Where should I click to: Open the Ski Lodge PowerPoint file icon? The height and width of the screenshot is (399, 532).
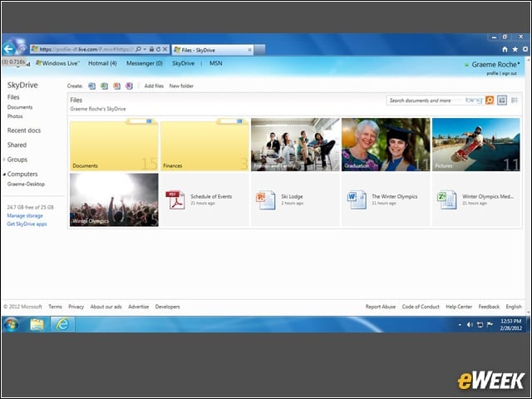point(266,199)
